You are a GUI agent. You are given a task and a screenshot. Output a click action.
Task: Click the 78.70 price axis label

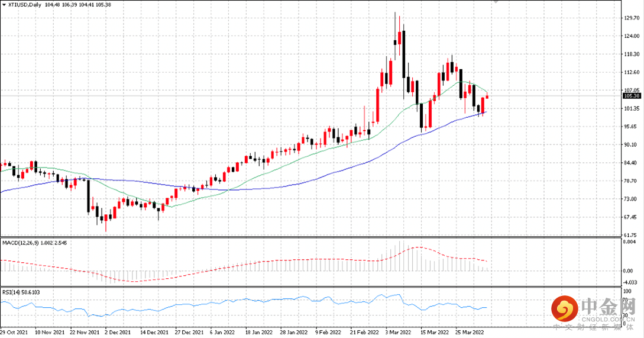(x=630, y=181)
